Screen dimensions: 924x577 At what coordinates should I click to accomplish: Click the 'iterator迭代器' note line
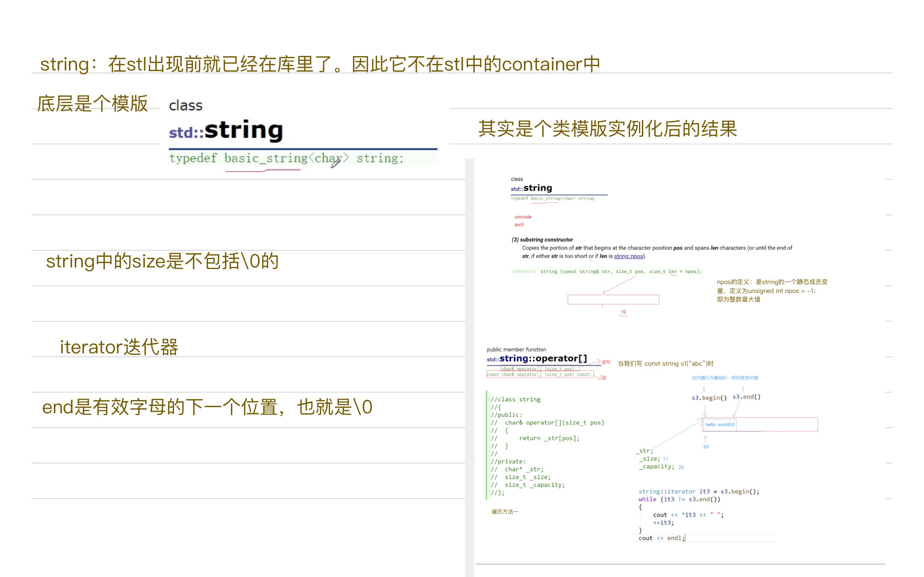tap(119, 347)
